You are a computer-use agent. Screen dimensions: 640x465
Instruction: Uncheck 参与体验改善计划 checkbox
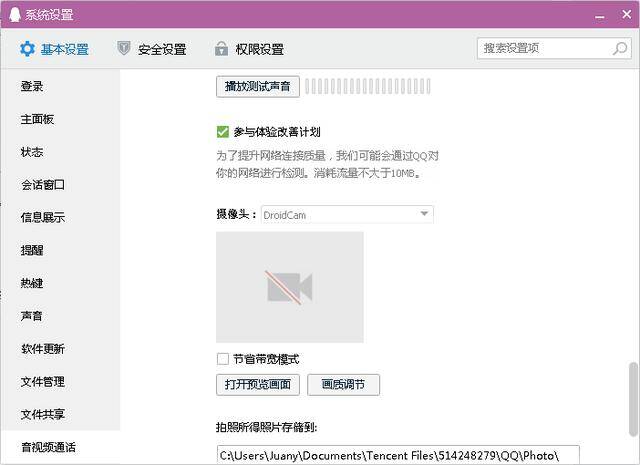click(x=222, y=132)
